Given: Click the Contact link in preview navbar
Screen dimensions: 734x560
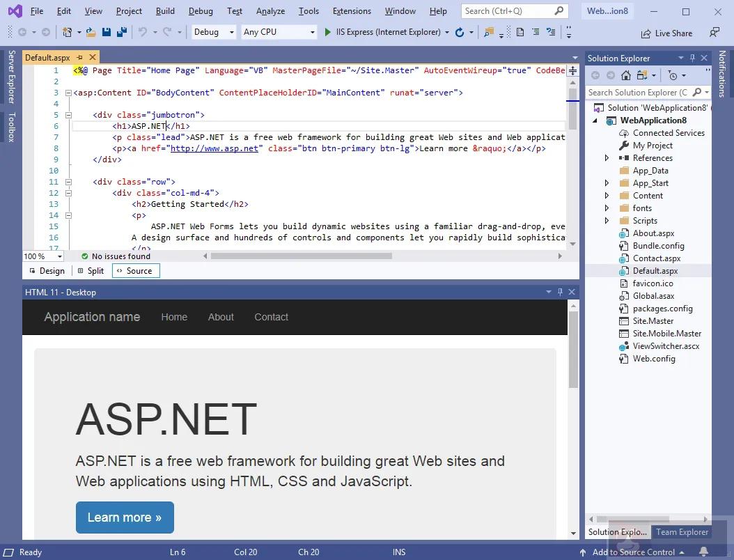Looking at the screenshot, I should pyautogui.click(x=271, y=317).
